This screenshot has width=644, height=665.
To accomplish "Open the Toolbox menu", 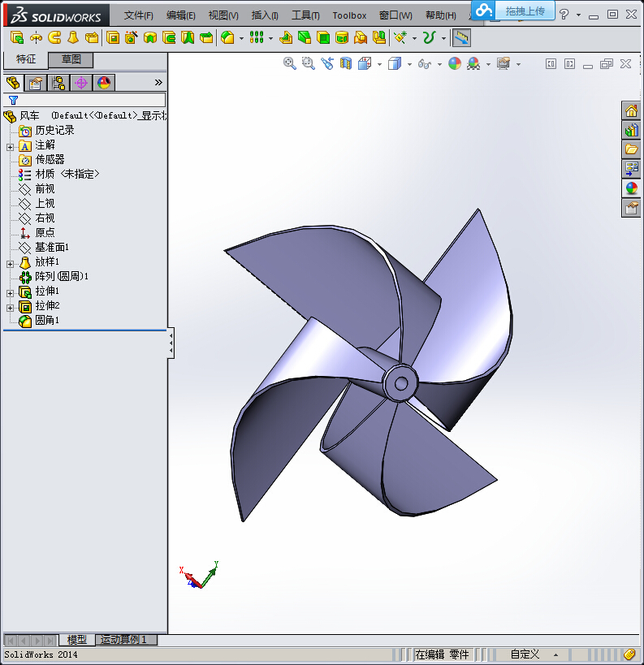I will coord(349,15).
